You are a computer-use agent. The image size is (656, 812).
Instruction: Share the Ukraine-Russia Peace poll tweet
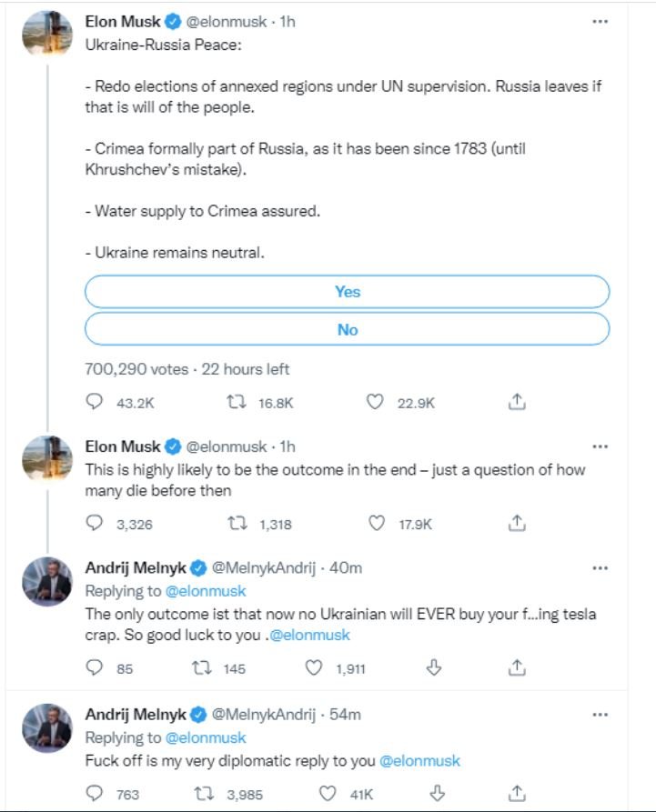(515, 401)
